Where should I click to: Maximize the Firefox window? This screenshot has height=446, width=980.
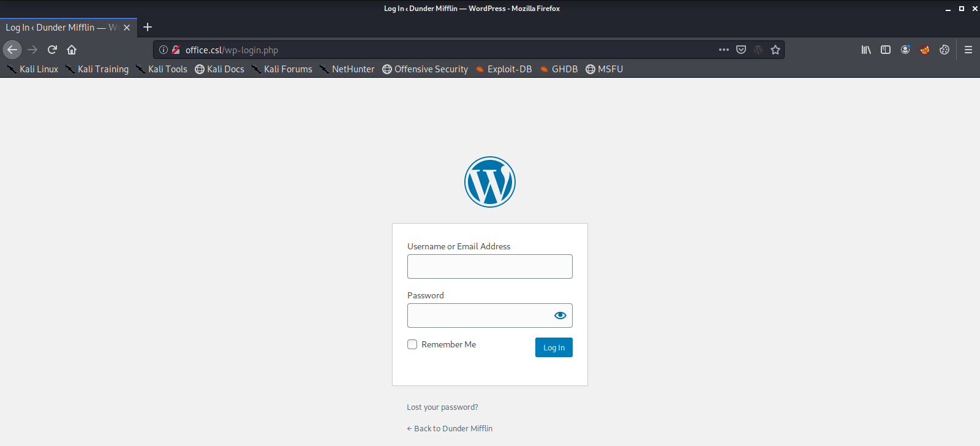(962, 9)
